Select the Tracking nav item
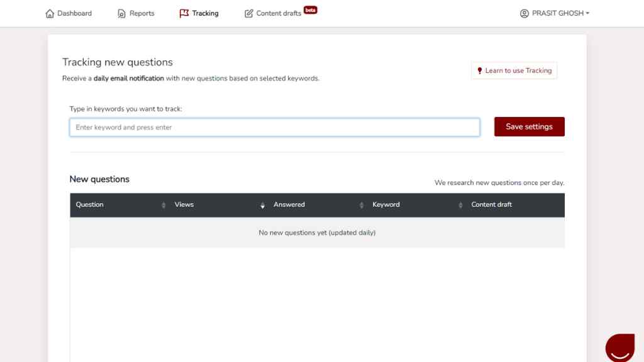Screen dimensions: 644x362 click(x=199, y=14)
